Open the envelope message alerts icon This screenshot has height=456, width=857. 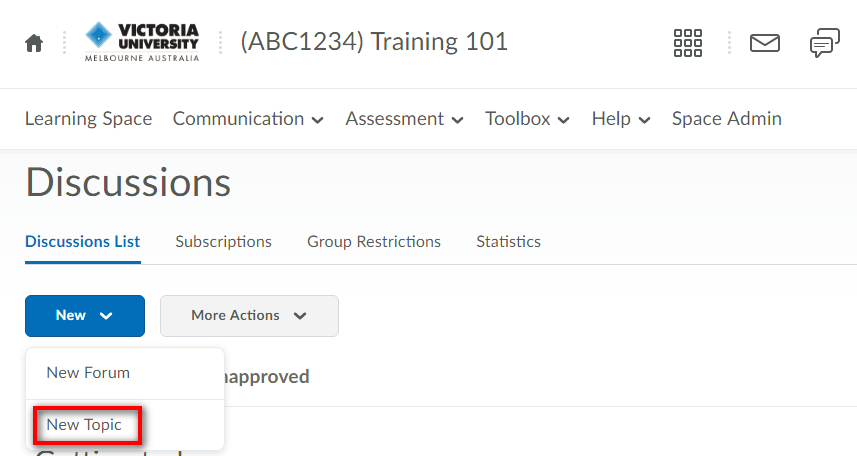tap(765, 43)
